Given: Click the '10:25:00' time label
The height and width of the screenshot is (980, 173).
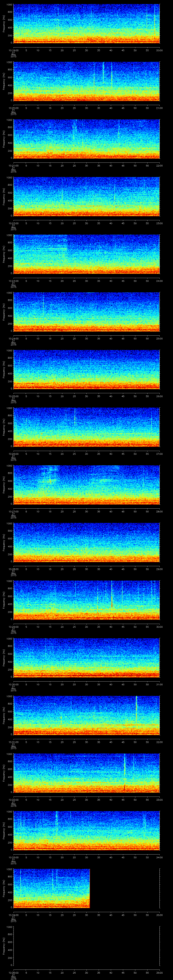Looking at the screenshot, I should click(13, 396).
